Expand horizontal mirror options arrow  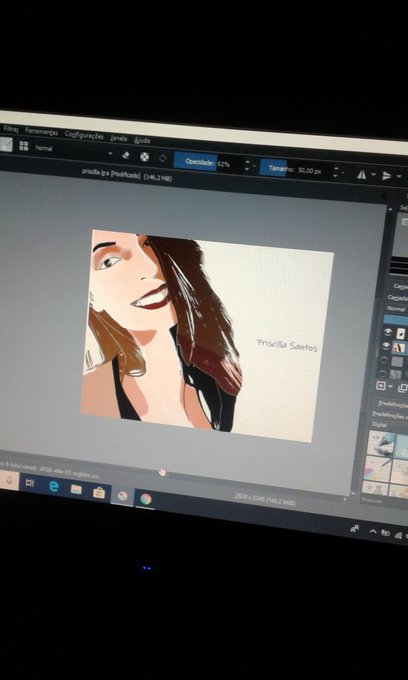tap(373, 175)
